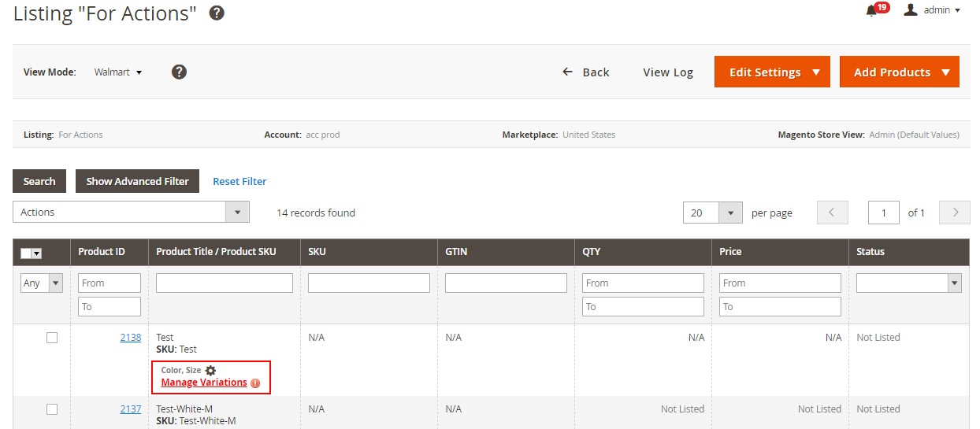Open the Status filter dropdown
980x429 pixels.
(x=908, y=283)
